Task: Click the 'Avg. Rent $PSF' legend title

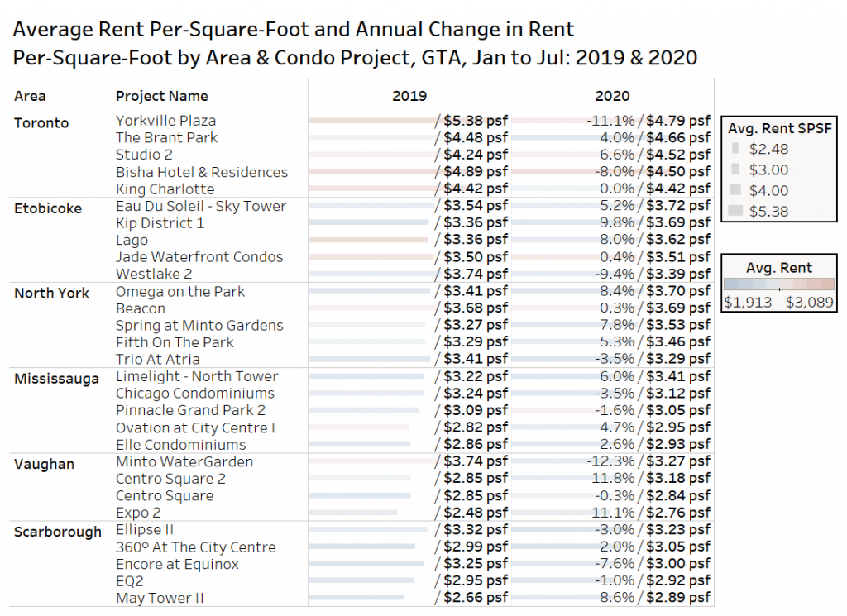Action: [779, 128]
